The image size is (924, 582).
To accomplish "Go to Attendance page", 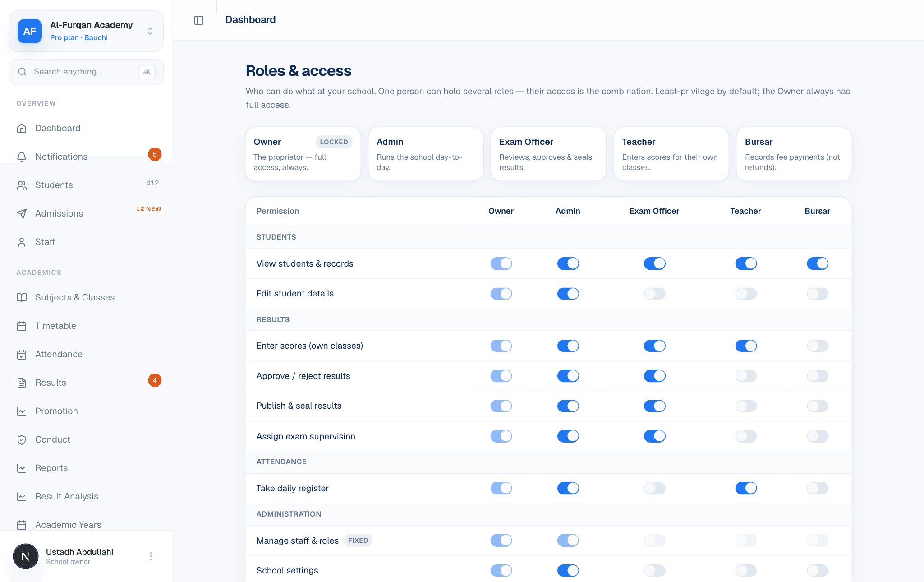I will [x=86, y=354].
